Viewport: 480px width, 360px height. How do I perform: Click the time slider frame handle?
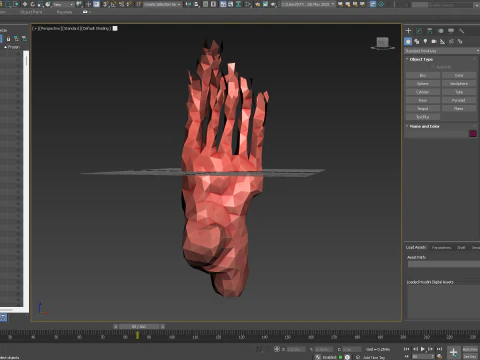139,327
